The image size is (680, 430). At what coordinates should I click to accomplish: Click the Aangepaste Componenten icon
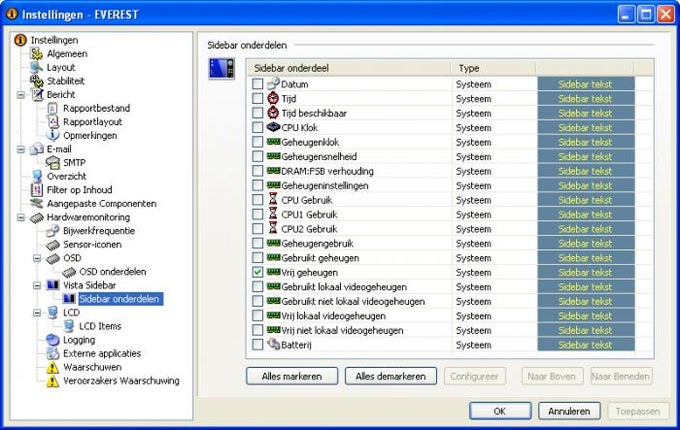(x=37, y=203)
